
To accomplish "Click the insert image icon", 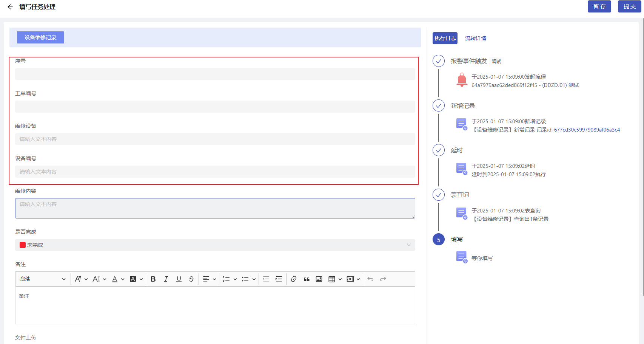I will coord(319,279).
